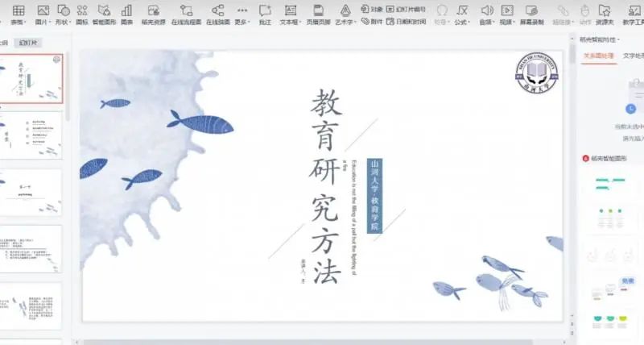Image resolution: width=644 pixels, height=345 pixels.
Task: Select the third slide thumbnail
Action: click(31, 192)
